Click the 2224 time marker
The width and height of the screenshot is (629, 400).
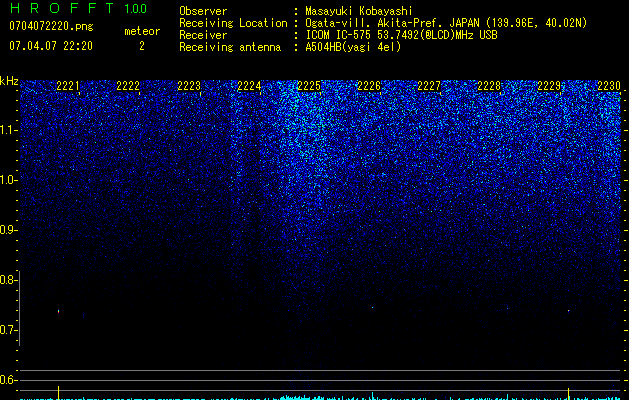tap(249, 86)
